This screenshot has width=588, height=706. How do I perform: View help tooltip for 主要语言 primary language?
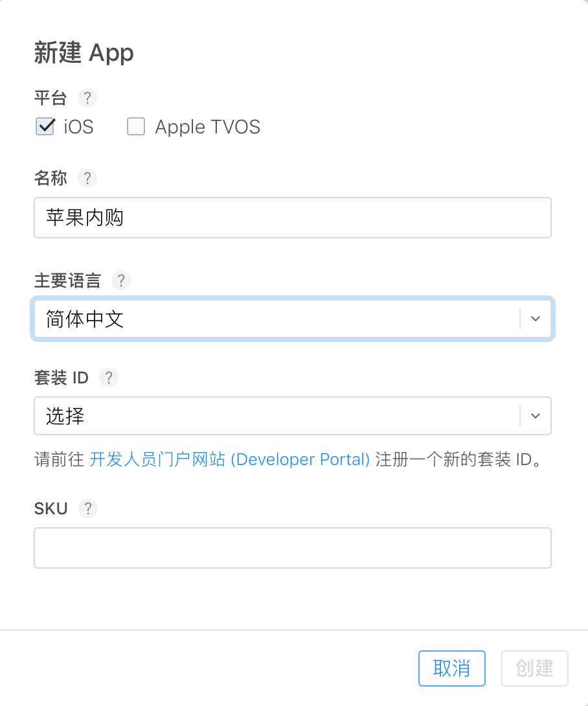(x=120, y=280)
